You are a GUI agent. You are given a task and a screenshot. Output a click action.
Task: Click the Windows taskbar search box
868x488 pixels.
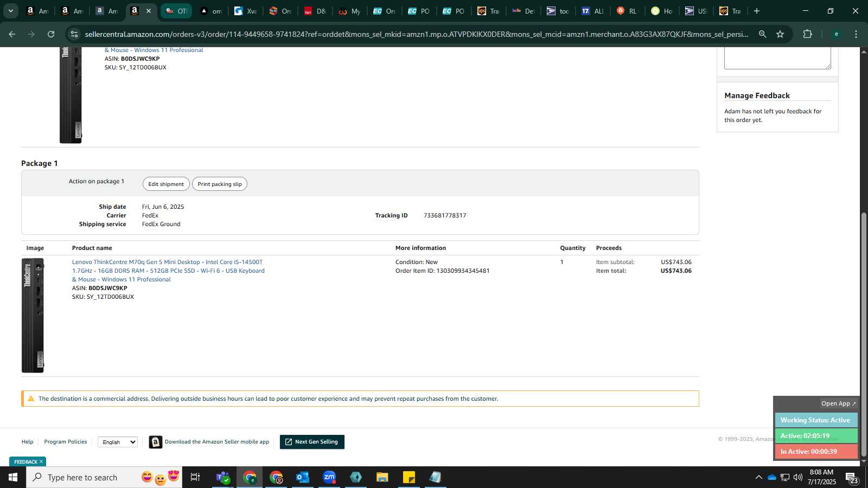click(104, 477)
